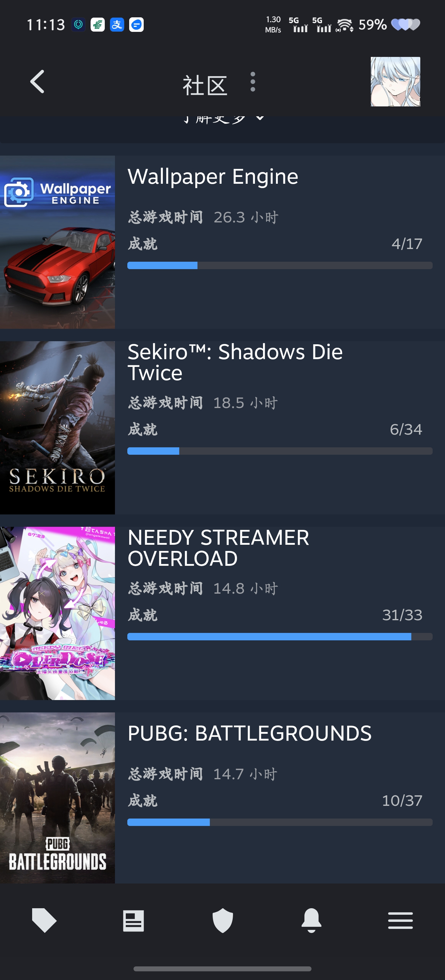The image size is (445, 980).
Task: Open the store tag icon
Action: point(44,920)
